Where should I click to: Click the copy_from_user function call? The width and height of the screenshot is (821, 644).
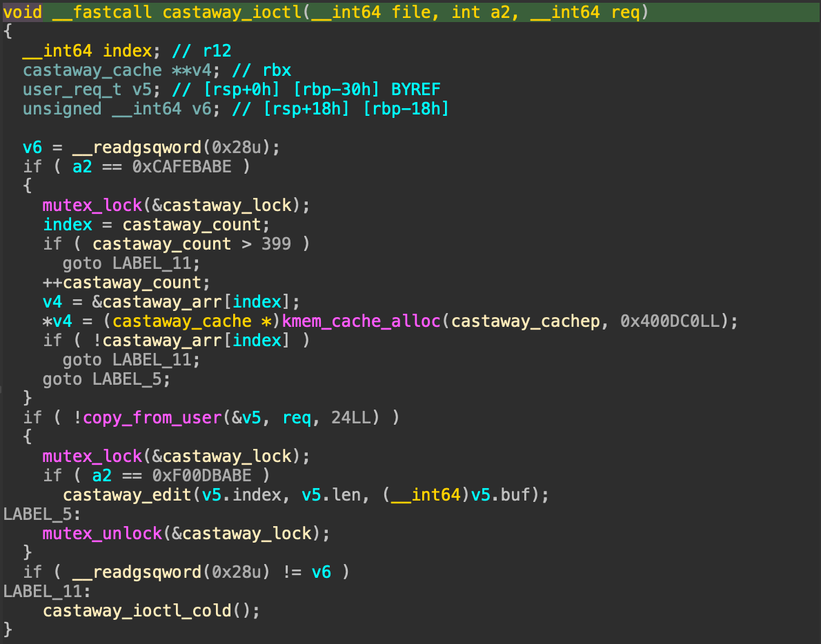[x=152, y=417]
